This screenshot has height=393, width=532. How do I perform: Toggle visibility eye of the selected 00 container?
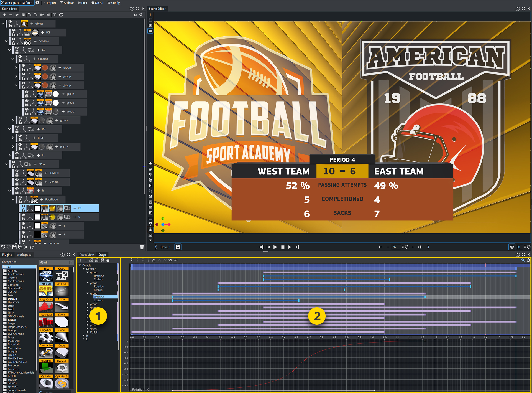24,206
